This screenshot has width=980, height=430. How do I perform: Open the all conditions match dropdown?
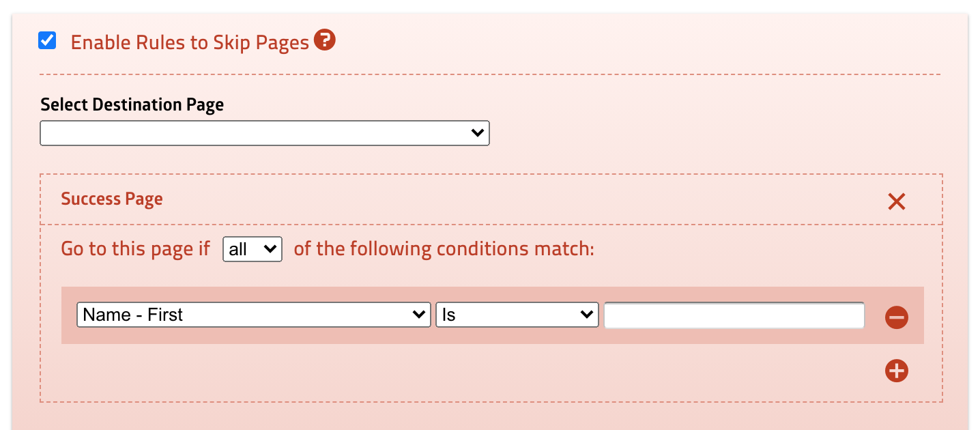tap(252, 249)
